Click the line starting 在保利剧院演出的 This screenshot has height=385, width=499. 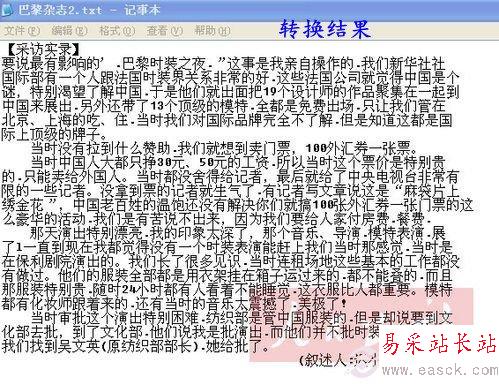tap(230, 261)
